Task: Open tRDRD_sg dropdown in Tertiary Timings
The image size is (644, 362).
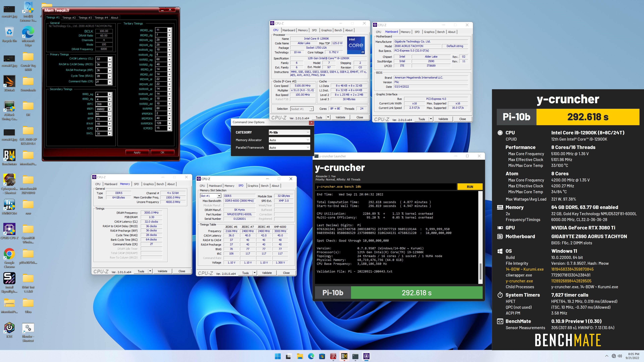Action: coord(170,30)
